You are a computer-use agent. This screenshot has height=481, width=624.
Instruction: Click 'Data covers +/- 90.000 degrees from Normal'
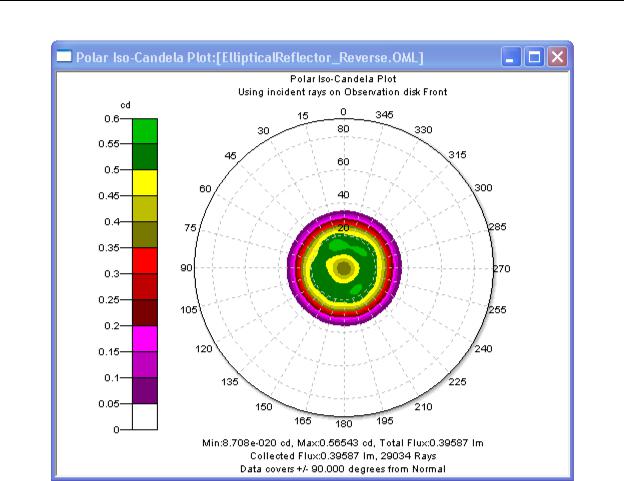pos(343,469)
